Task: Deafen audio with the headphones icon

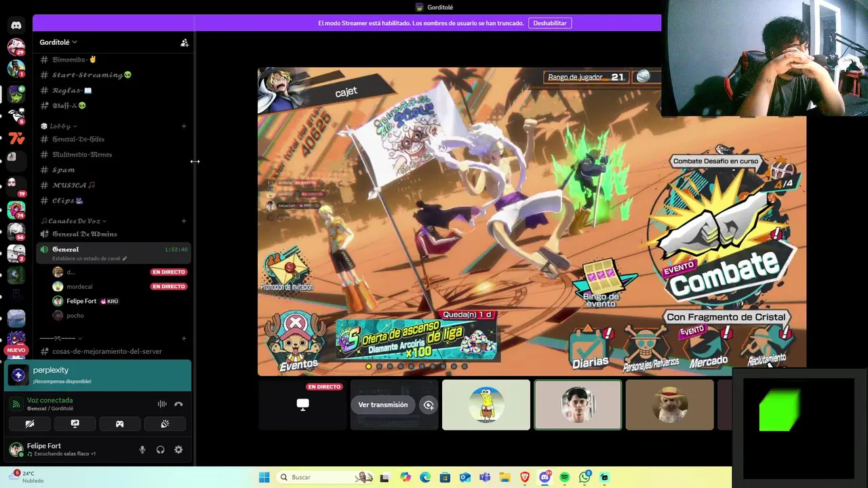Action: 161,449
